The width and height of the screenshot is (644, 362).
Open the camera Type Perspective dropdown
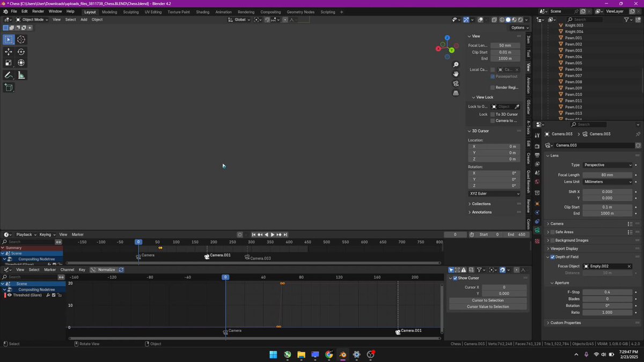[x=608, y=165]
